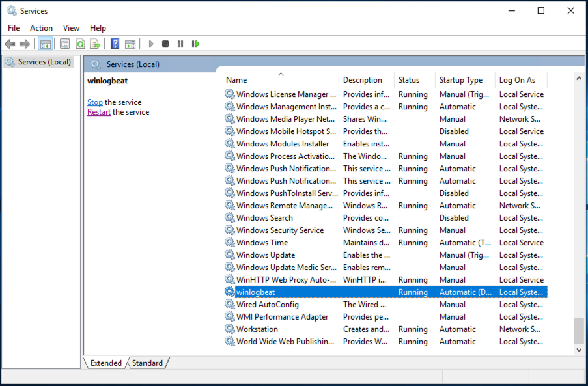Click the Stop the service link
The height and width of the screenshot is (386, 588).
tap(95, 102)
